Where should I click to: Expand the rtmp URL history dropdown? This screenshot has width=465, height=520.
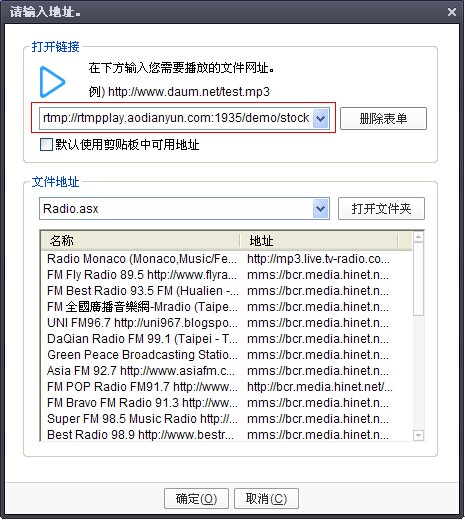coord(320,118)
